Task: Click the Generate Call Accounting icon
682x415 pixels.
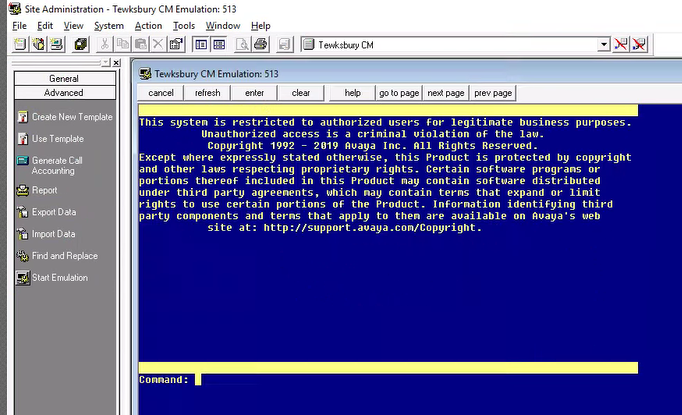Action: tap(22, 161)
